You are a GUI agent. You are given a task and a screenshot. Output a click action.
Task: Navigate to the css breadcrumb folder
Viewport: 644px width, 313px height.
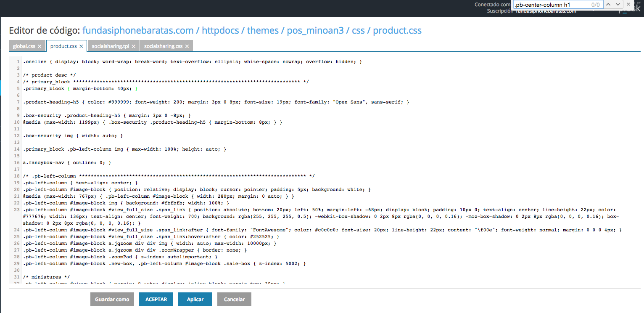[x=358, y=30]
